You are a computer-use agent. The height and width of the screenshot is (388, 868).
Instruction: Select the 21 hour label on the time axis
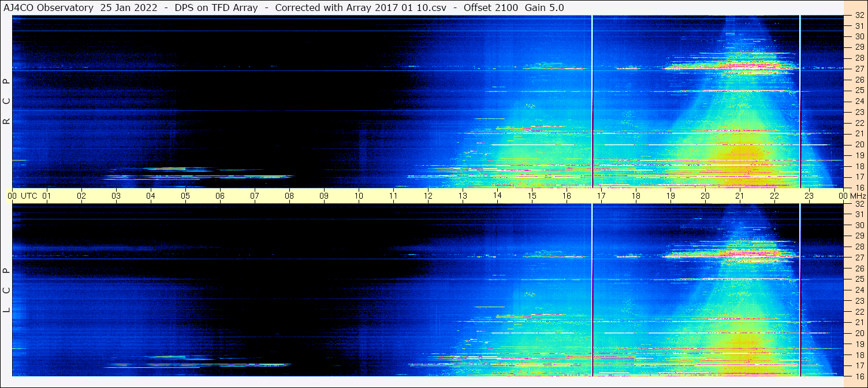point(740,196)
